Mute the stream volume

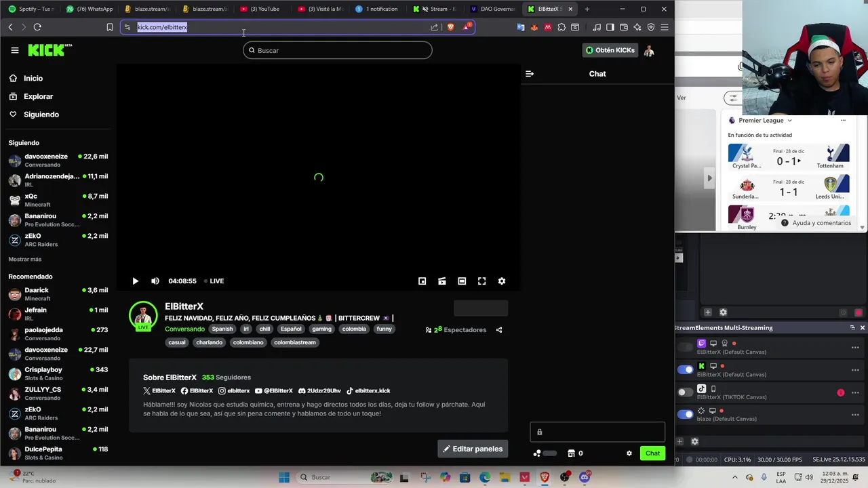(155, 281)
